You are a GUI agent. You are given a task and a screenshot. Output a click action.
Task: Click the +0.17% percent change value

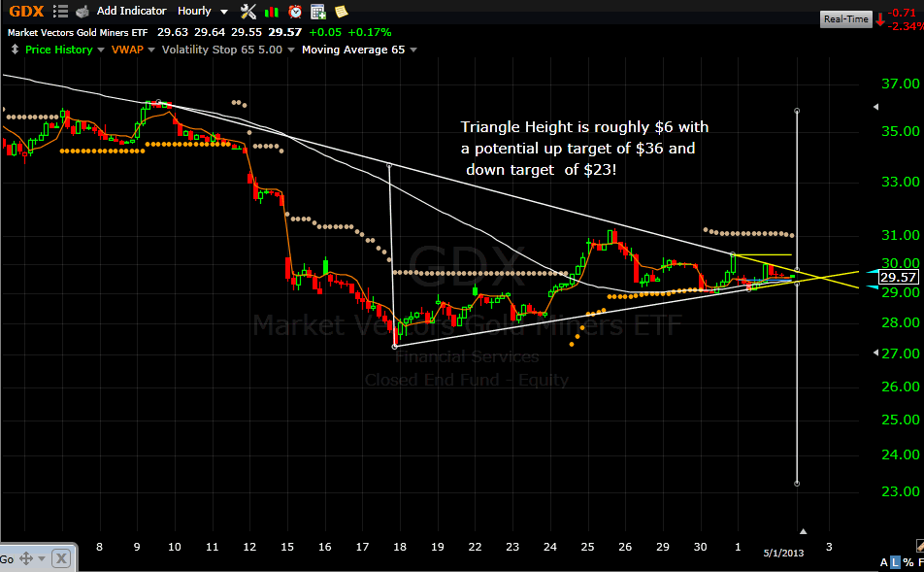(x=370, y=32)
